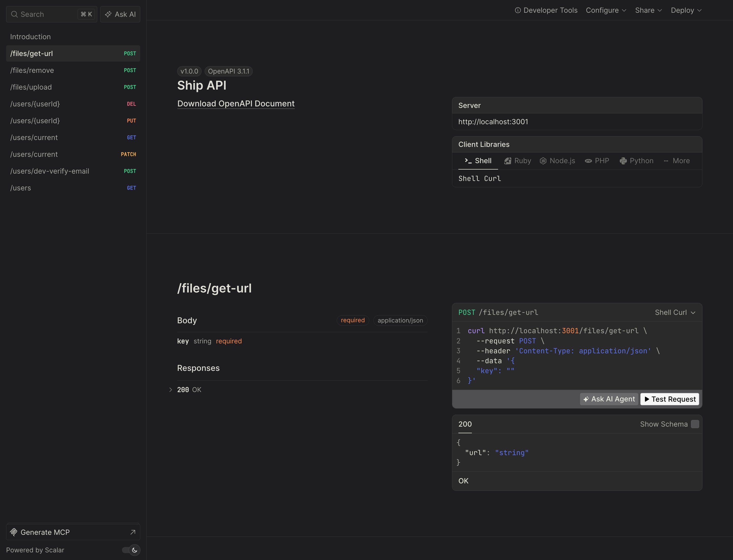Switch to the PHP client tab
This screenshot has width=733, height=560.
pos(597,161)
